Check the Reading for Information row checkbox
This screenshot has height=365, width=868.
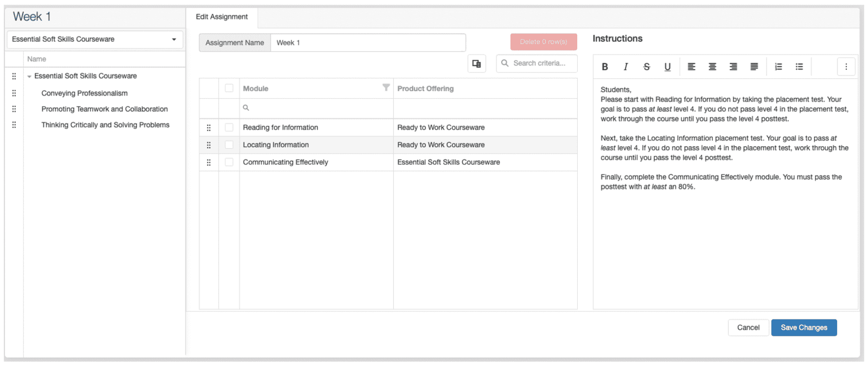click(229, 128)
